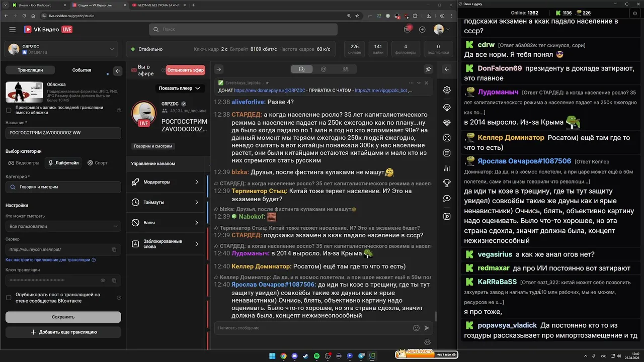Open Discord from the Windows taskbar
The height and width of the screenshot is (362, 644).
(294, 356)
